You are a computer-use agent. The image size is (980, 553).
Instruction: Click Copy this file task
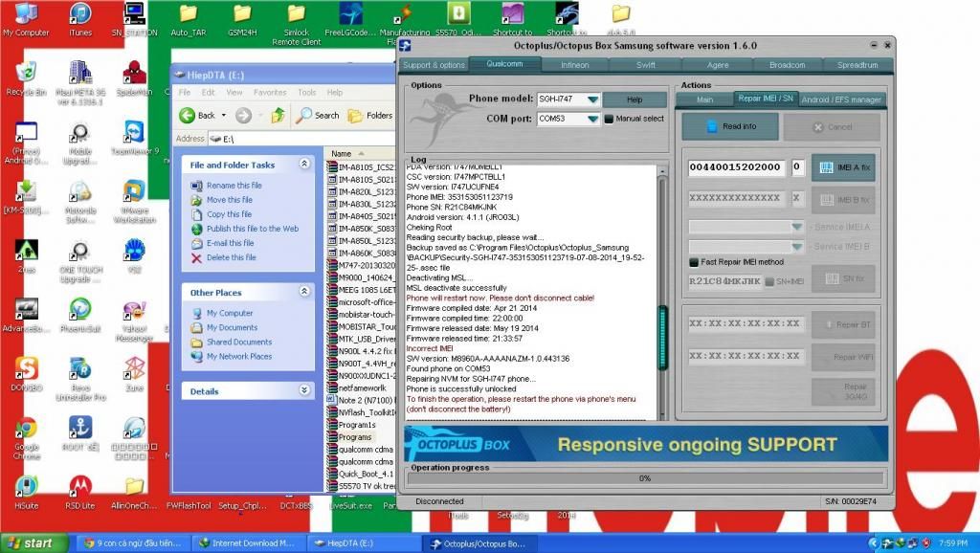tap(229, 213)
